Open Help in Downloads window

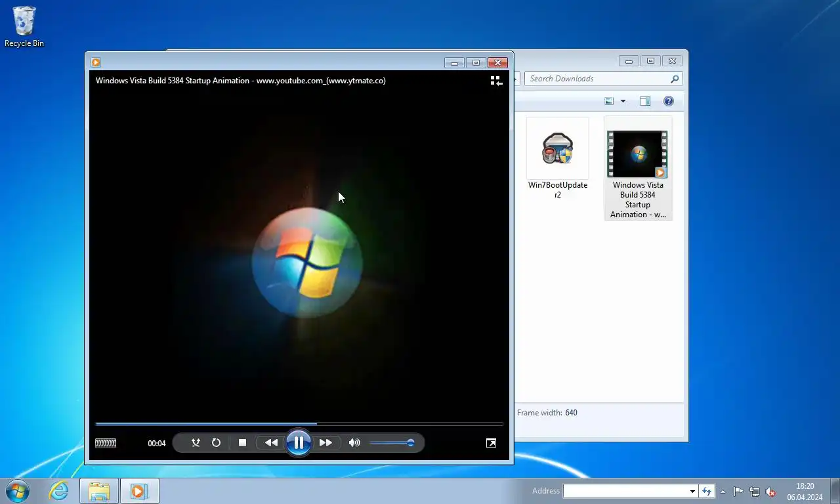coord(669,101)
